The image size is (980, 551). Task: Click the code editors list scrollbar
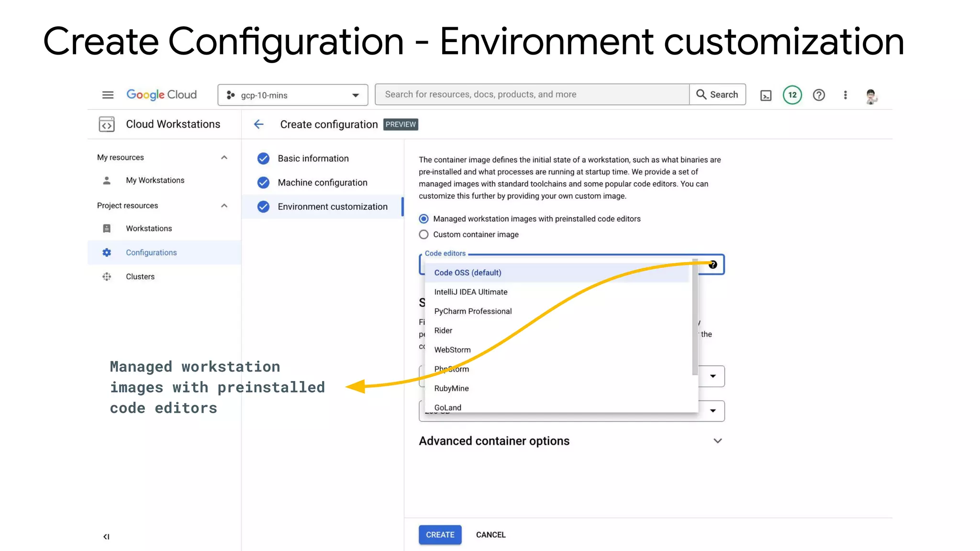pos(695,318)
